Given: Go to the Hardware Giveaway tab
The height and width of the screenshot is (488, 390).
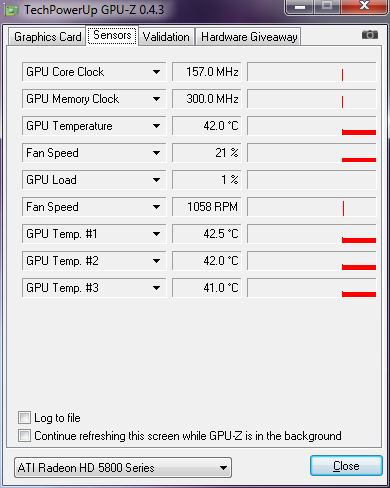Looking at the screenshot, I should pyautogui.click(x=249, y=36).
